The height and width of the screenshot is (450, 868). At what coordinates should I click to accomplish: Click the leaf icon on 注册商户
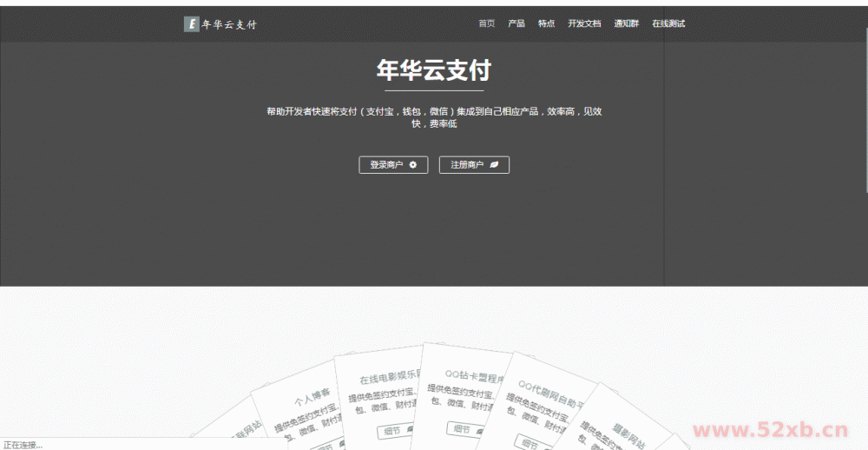pos(495,164)
